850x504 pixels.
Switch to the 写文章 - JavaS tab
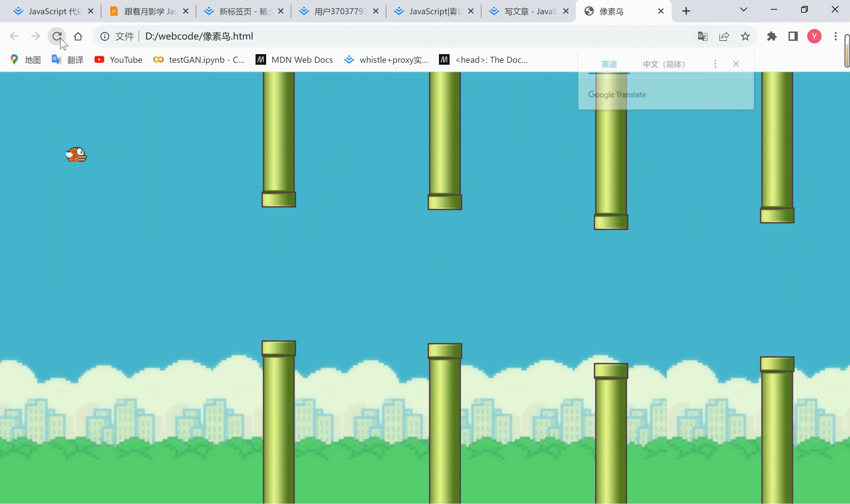pos(530,12)
